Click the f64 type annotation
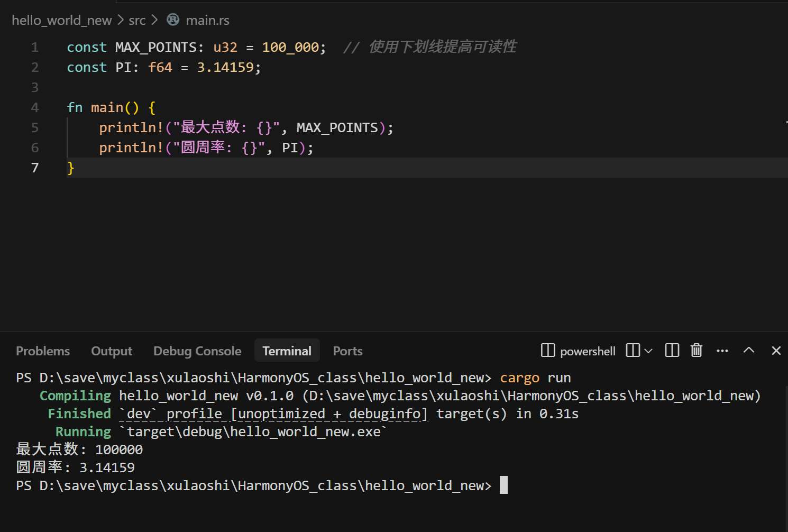 point(160,68)
